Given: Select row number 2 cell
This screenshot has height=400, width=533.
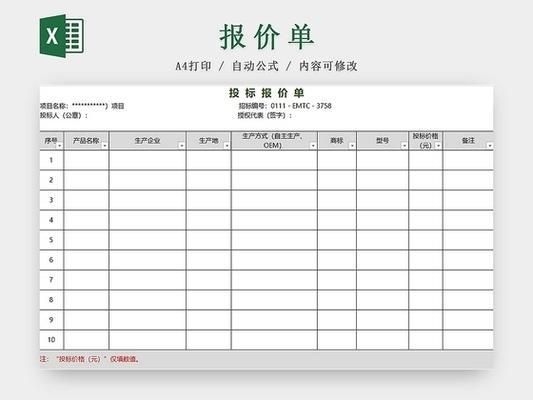Looking at the screenshot, I should 51,180.
